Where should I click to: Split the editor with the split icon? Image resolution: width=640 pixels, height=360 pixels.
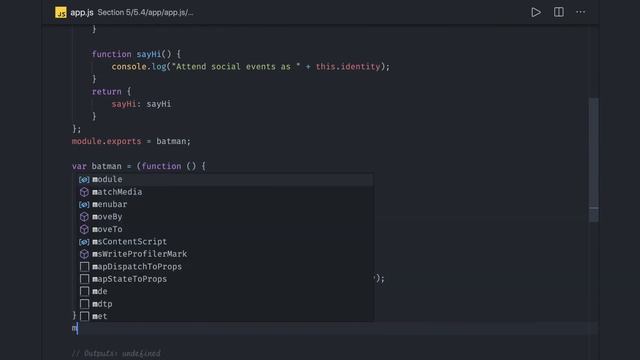click(x=559, y=12)
